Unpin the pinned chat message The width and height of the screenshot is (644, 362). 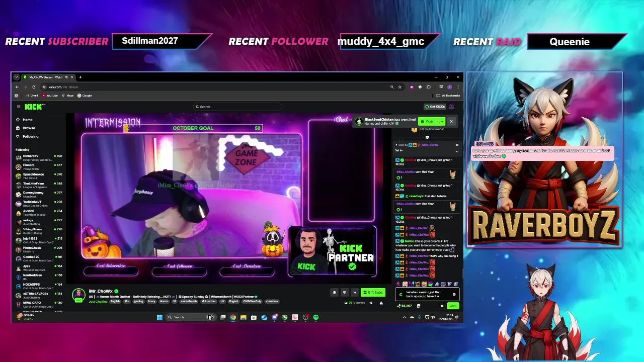(x=457, y=145)
